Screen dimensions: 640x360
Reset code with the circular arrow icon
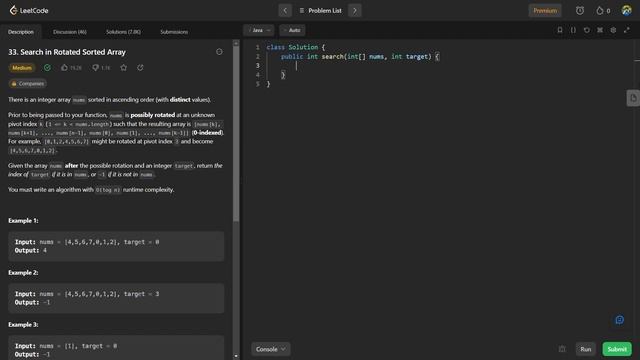click(587, 30)
